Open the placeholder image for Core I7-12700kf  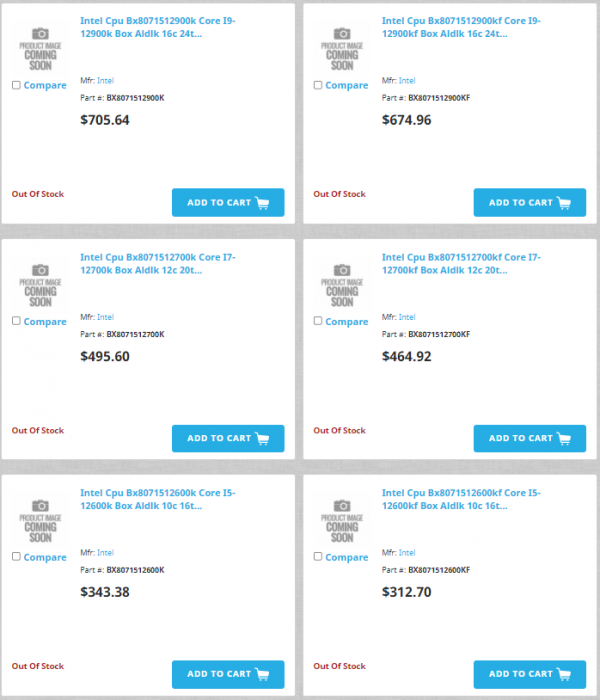tap(342, 283)
